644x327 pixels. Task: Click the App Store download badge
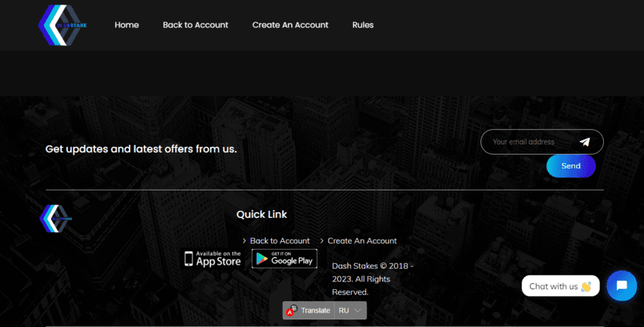[x=213, y=259]
